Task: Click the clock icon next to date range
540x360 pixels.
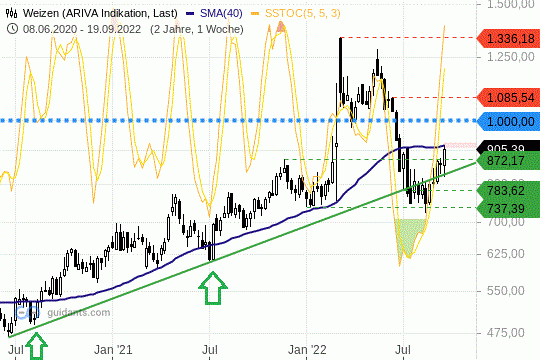Action: [x=12, y=29]
